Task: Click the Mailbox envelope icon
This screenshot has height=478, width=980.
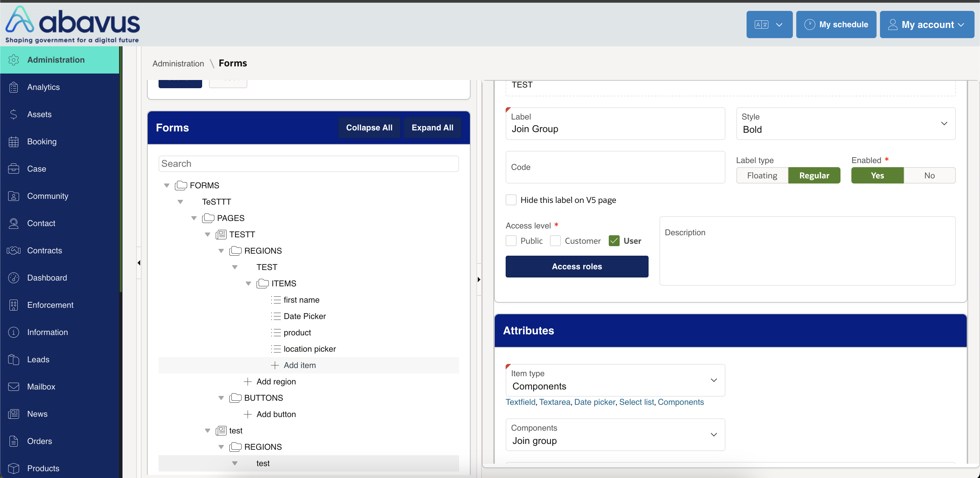Action: click(14, 387)
